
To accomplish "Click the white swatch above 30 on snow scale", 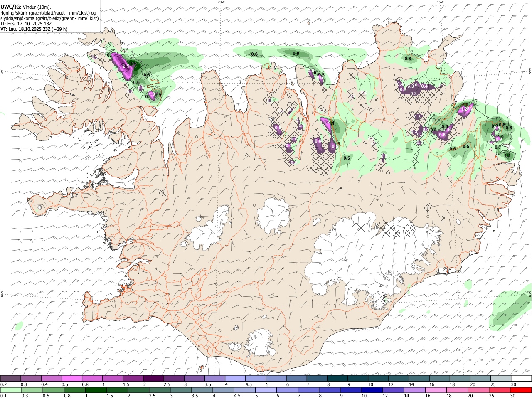I will (x=521, y=379).
